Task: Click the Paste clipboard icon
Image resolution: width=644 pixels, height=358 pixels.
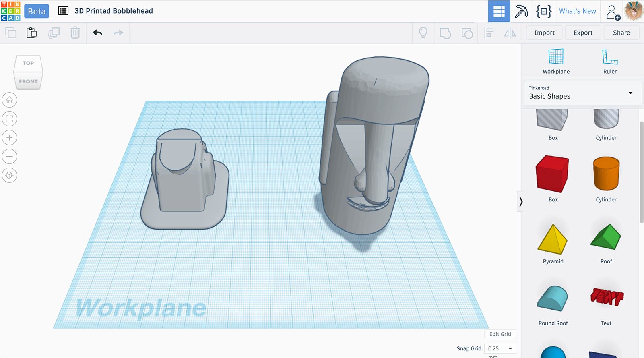Action: pyautogui.click(x=32, y=33)
